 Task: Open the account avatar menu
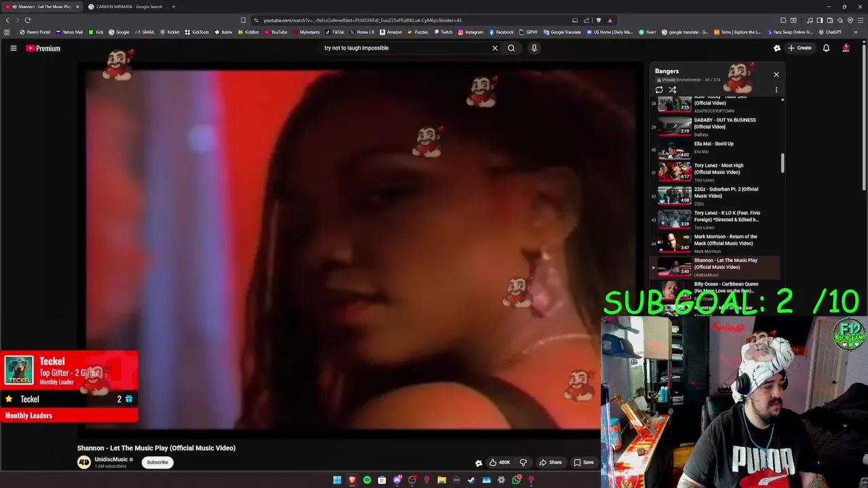(x=846, y=48)
